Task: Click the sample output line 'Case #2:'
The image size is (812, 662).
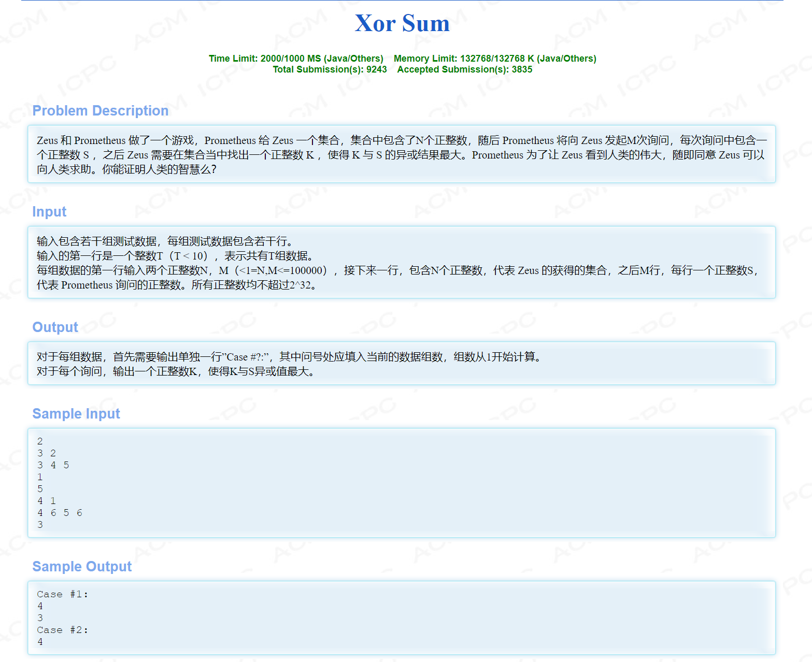Action: [x=63, y=630]
